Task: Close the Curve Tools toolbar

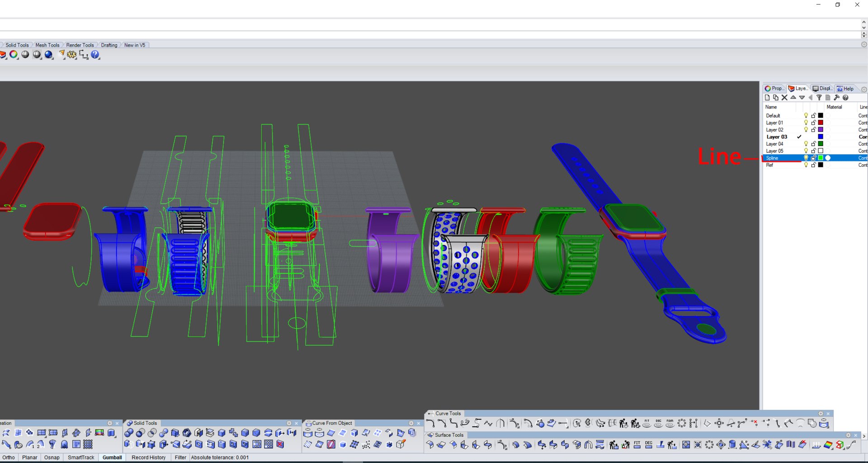Action: (828, 414)
